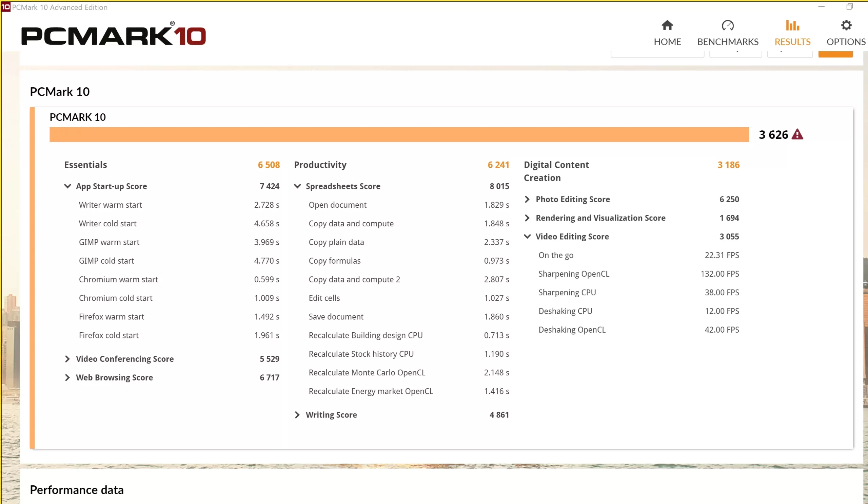Click the red warning triangle beside 3 626
The height and width of the screenshot is (504, 868).
click(x=797, y=134)
